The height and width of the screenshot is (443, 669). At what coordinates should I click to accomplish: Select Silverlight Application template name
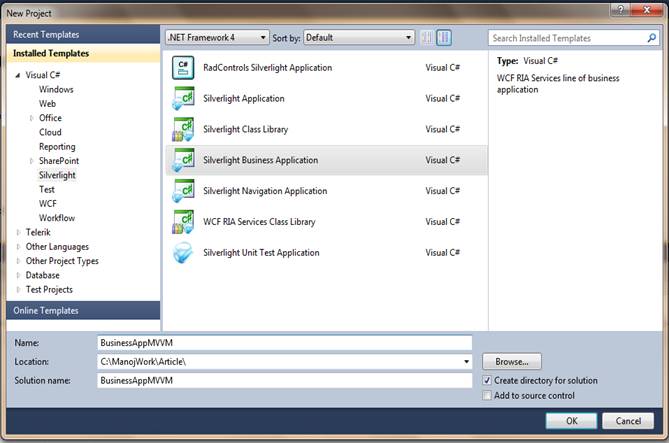[x=244, y=99]
